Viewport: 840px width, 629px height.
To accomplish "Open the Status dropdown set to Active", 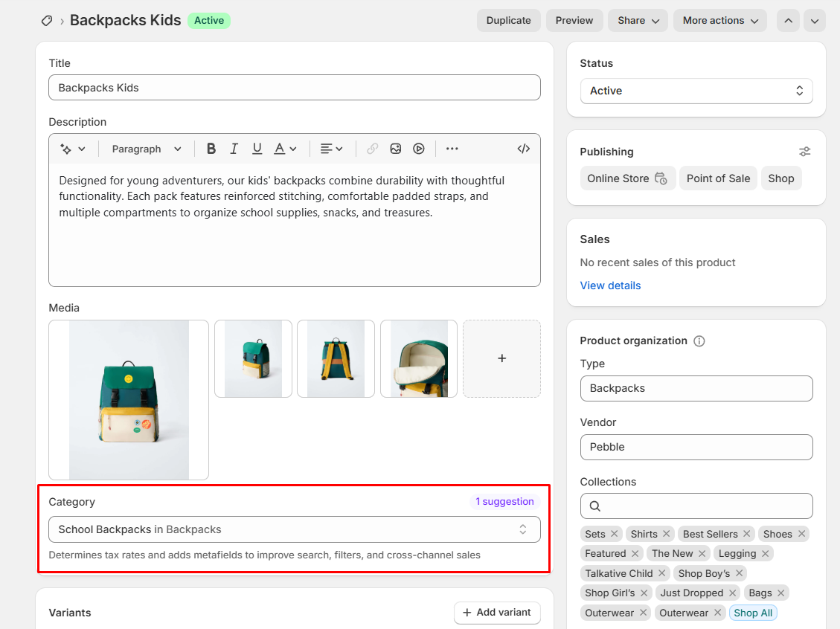I will [x=696, y=91].
